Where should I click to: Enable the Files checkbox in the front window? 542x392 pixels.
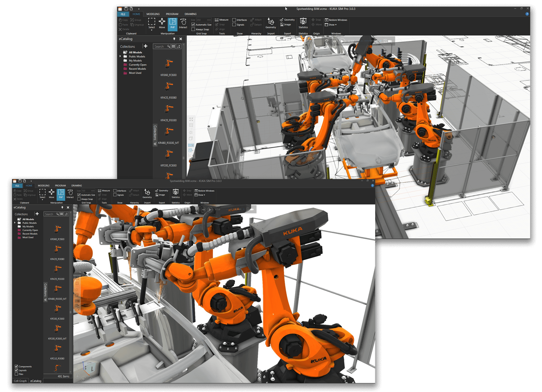click(16, 374)
